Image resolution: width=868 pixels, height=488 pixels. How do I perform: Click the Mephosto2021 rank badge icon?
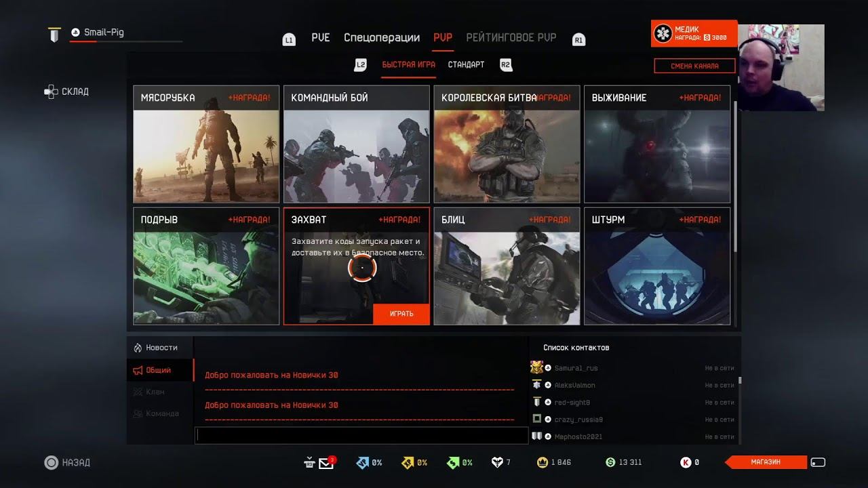pyautogui.click(x=536, y=436)
